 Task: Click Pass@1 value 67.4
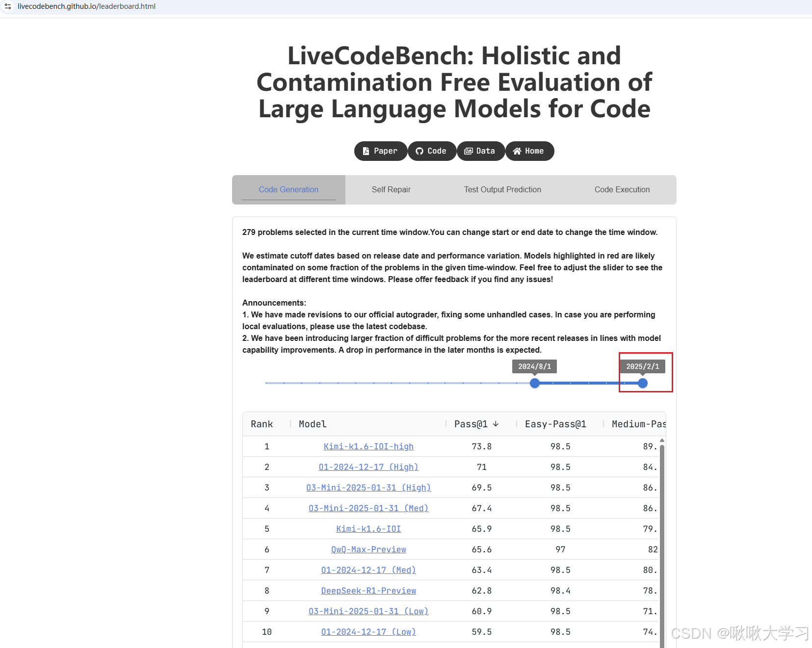482,508
